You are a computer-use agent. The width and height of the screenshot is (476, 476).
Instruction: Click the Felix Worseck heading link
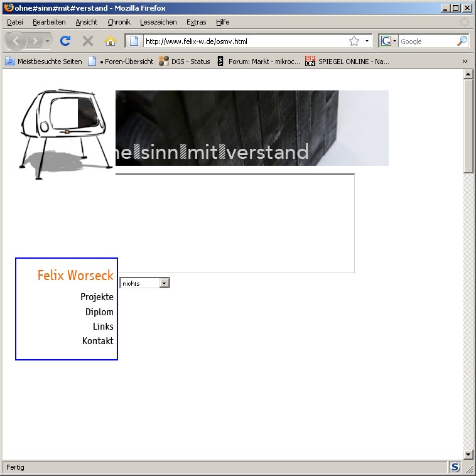point(75,275)
